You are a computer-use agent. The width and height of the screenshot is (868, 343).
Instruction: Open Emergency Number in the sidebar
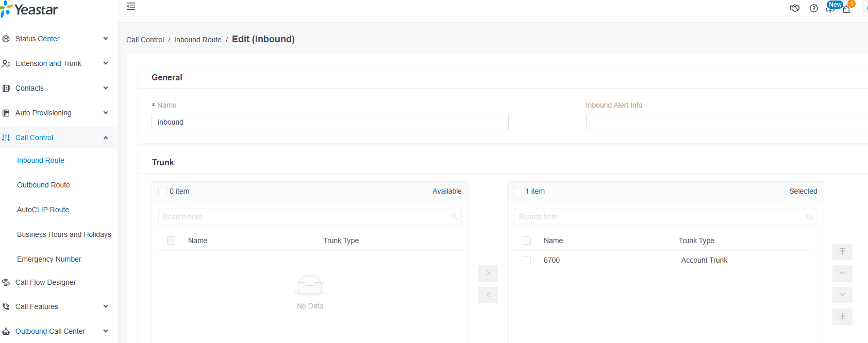point(49,259)
